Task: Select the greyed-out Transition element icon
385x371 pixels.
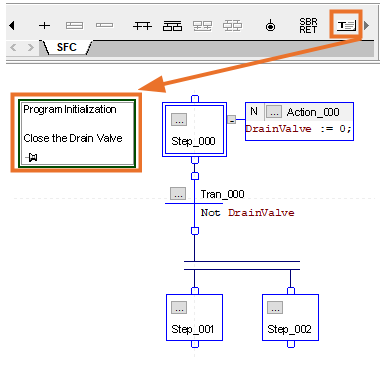Action: 104,25
